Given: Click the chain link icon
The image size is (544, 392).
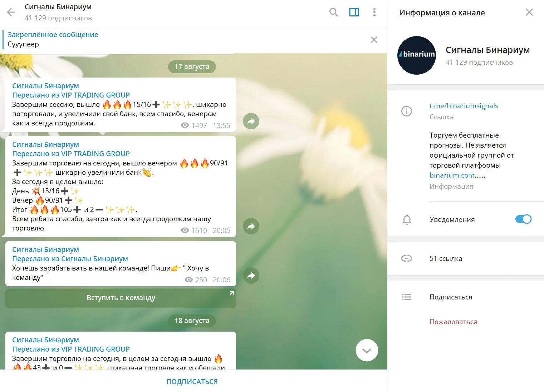Looking at the screenshot, I should click(x=407, y=258).
